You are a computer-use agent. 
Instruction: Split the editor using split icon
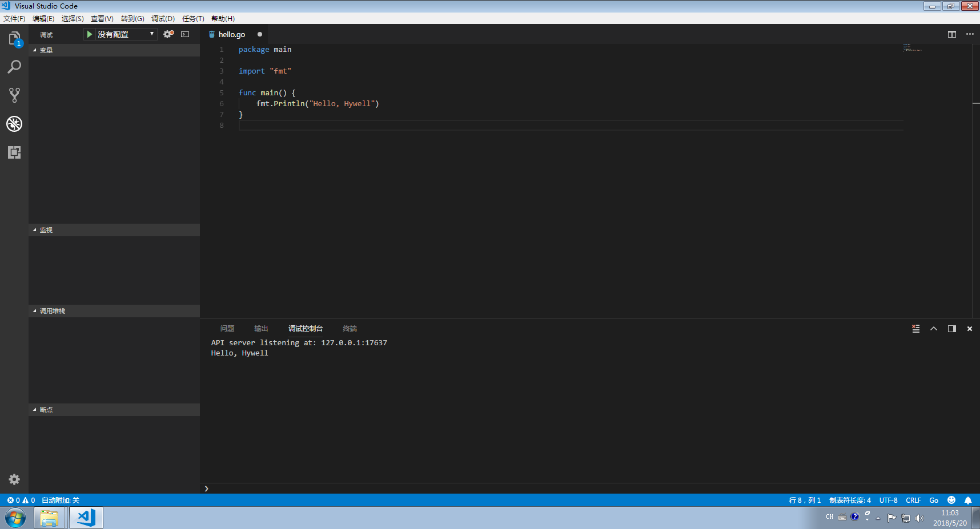point(952,34)
